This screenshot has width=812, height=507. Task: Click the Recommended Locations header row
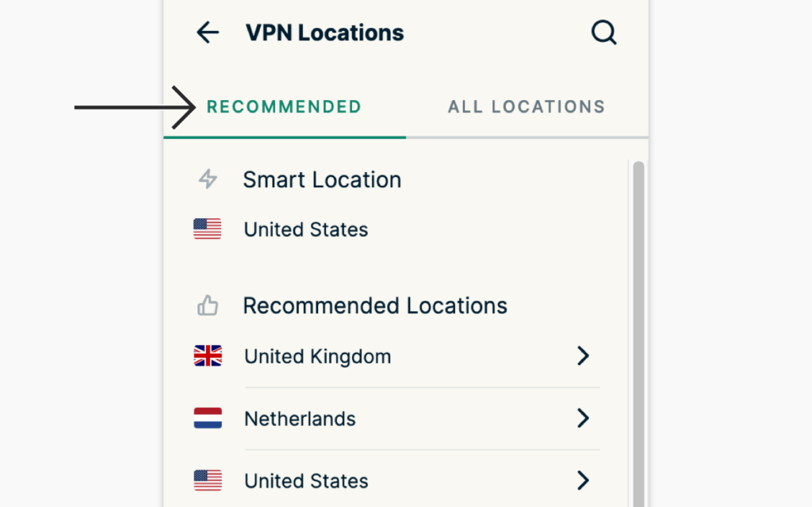(x=375, y=305)
